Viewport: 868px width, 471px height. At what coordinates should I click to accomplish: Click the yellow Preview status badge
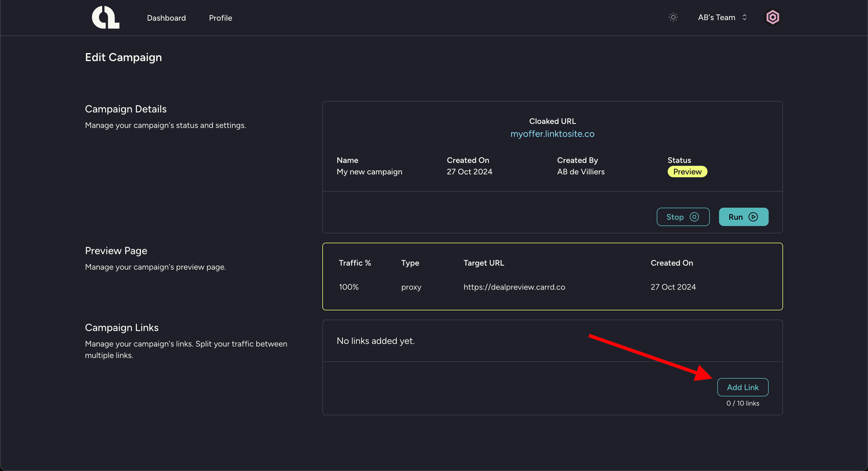coord(687,172)
